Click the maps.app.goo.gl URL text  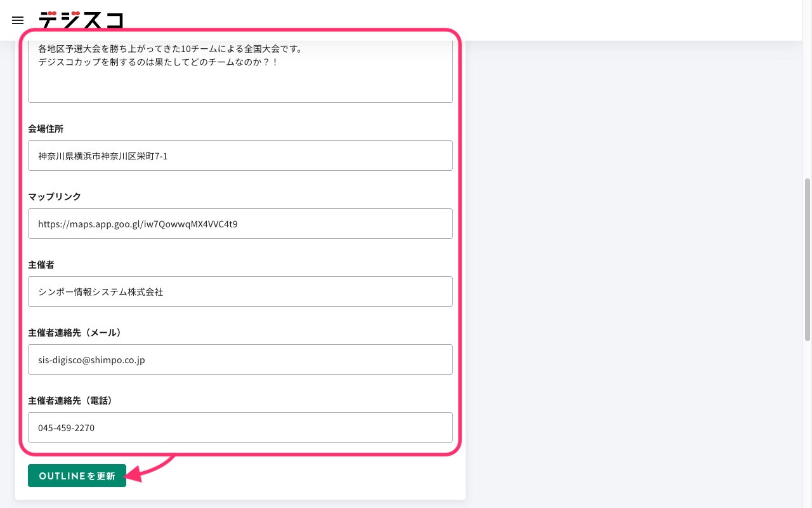point(138,224)
